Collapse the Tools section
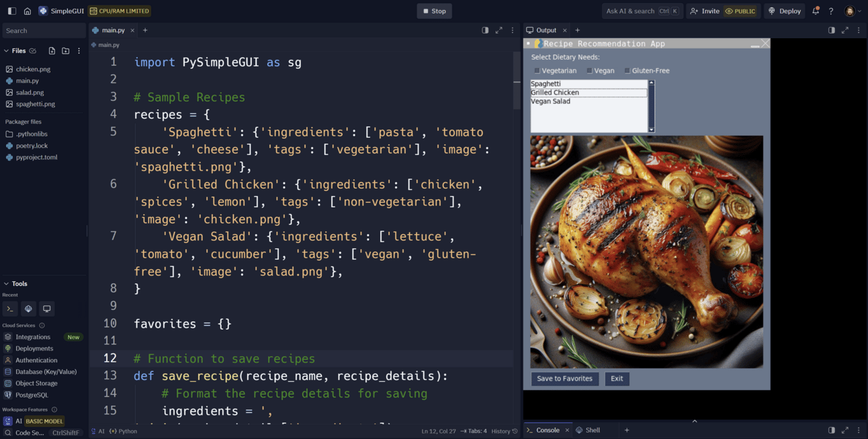 7,283
